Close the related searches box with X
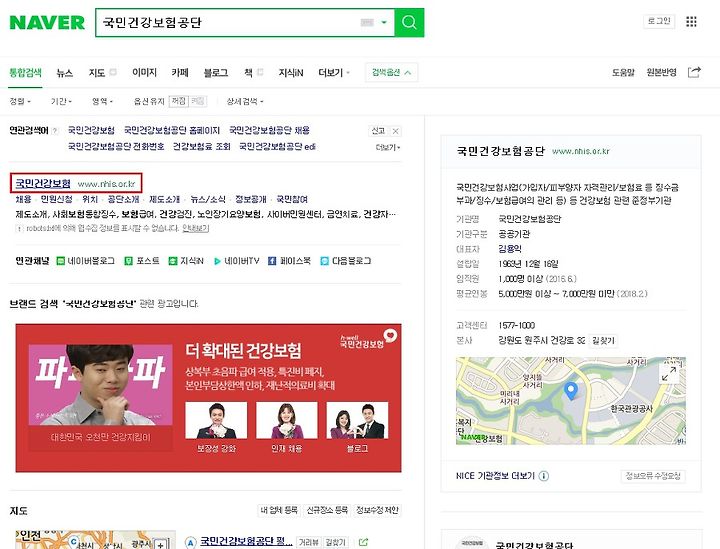Viewport: 720px width, 549px height. point(395,131)
